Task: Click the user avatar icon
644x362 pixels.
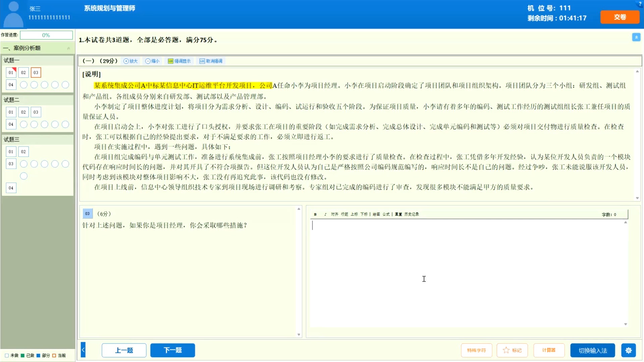Action: [x=13, y=14]
